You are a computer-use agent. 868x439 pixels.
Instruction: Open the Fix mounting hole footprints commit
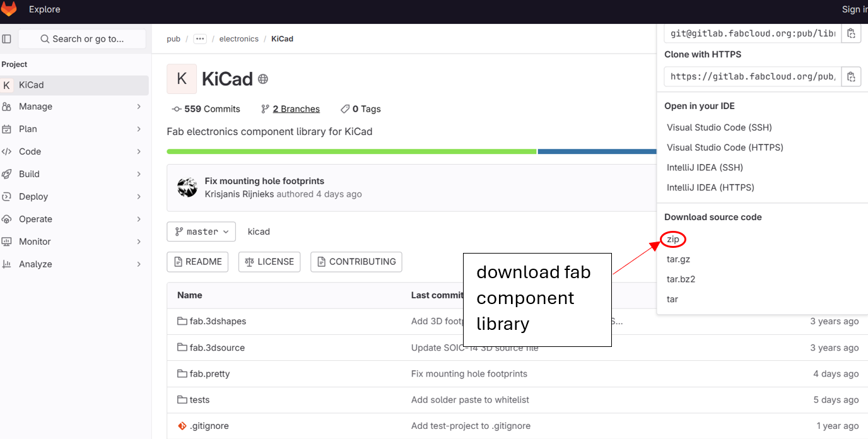264,181
